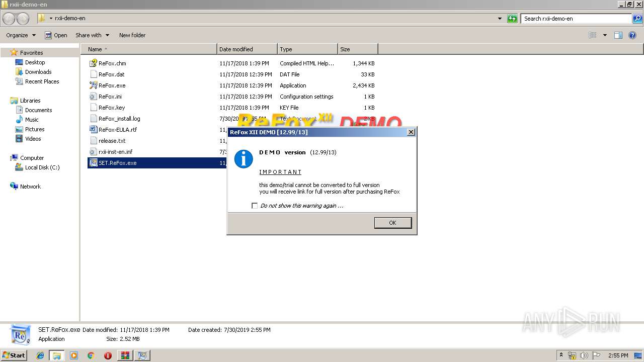
Task: Select ReFox-EULA.rtf document
Action: (117, 130)
